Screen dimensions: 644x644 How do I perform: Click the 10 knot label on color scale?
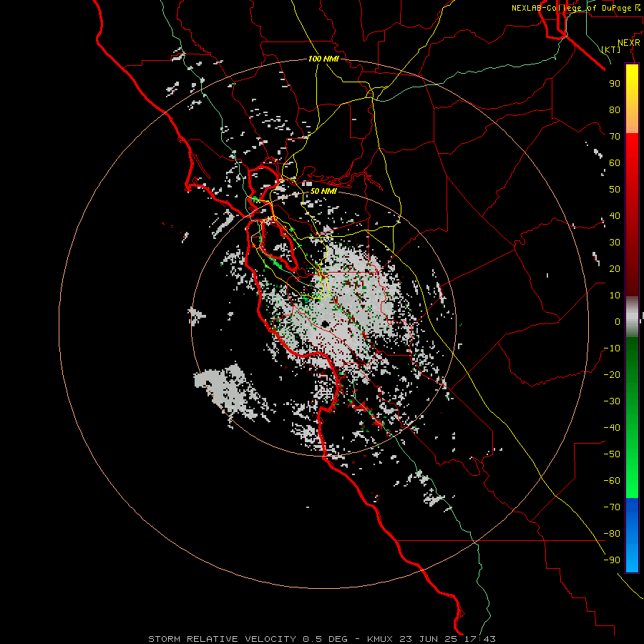[x=615, y=296]
